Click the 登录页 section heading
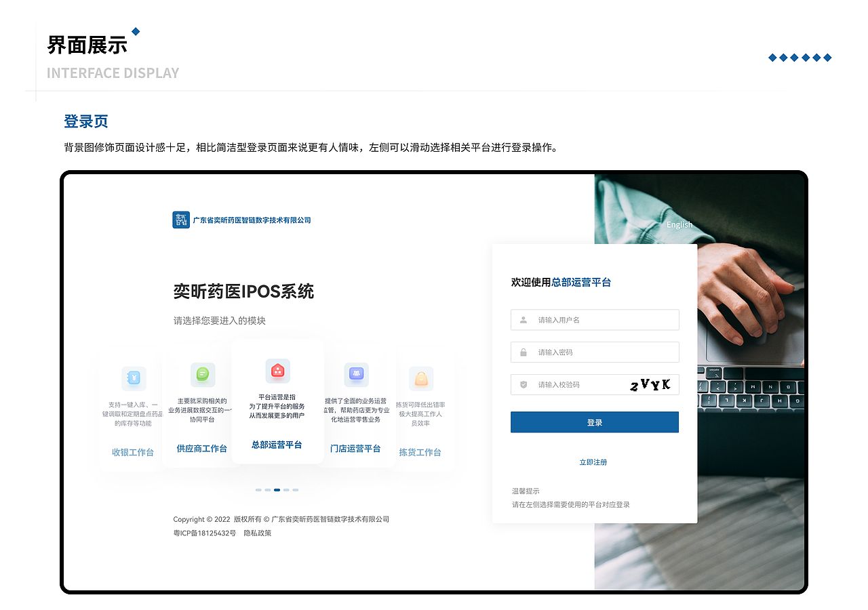868x610 pixels. coord(86,122)
